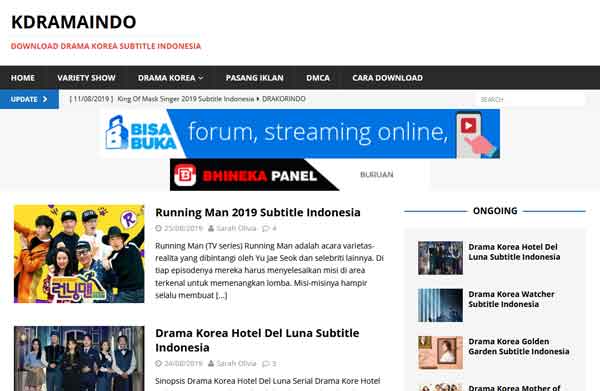Click the red Bhineka B logo icon
The height and width of the screenshot is (391, 600).
click(185, 175)
